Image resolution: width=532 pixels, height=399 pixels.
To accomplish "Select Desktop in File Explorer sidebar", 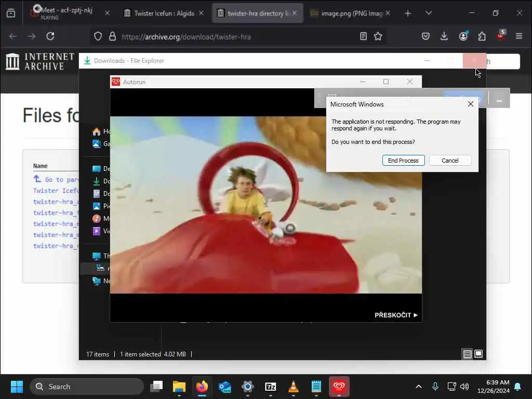I will pos(101,169).
